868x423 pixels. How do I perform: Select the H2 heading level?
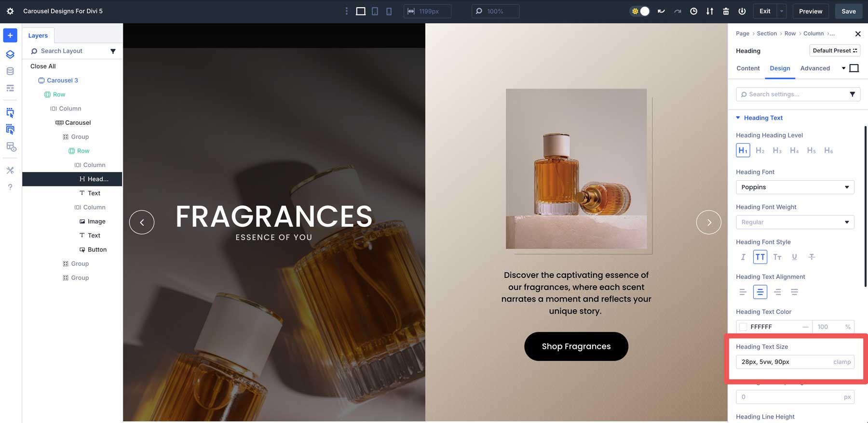(x=760, y=150)
